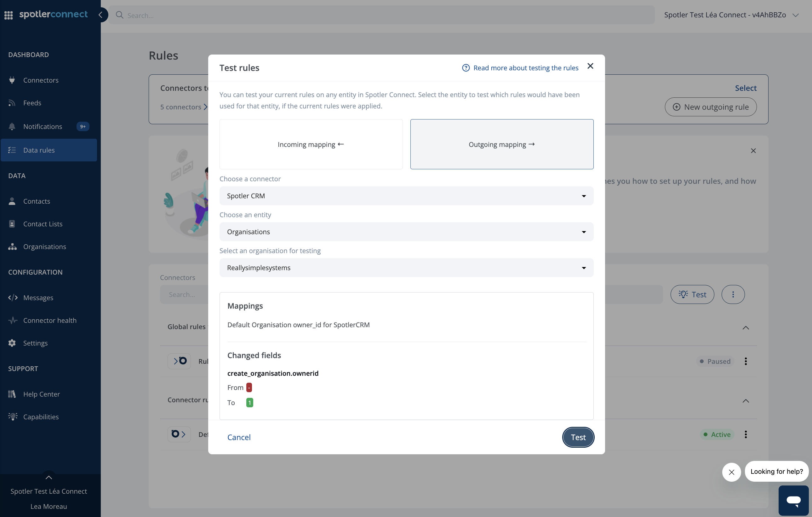Click the Settings gear icon
812x517 pixels.
[x=12, y=343]
